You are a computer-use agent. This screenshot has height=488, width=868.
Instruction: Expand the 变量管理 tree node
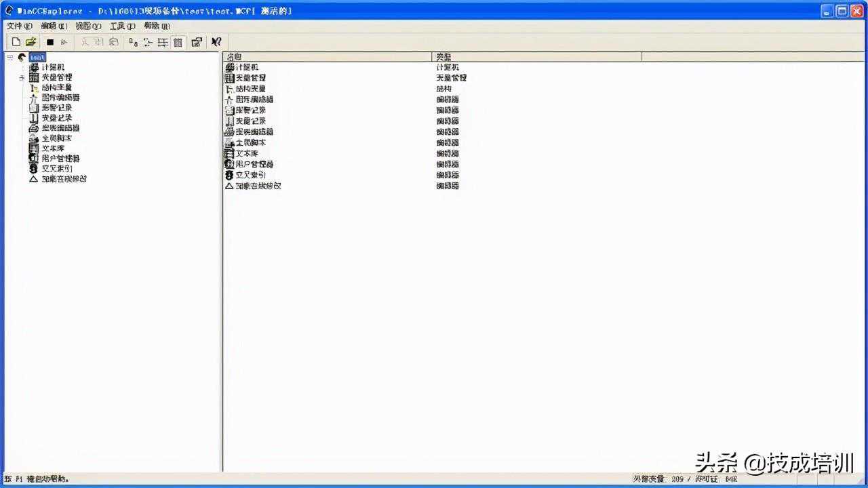click(x=22, y=78)
